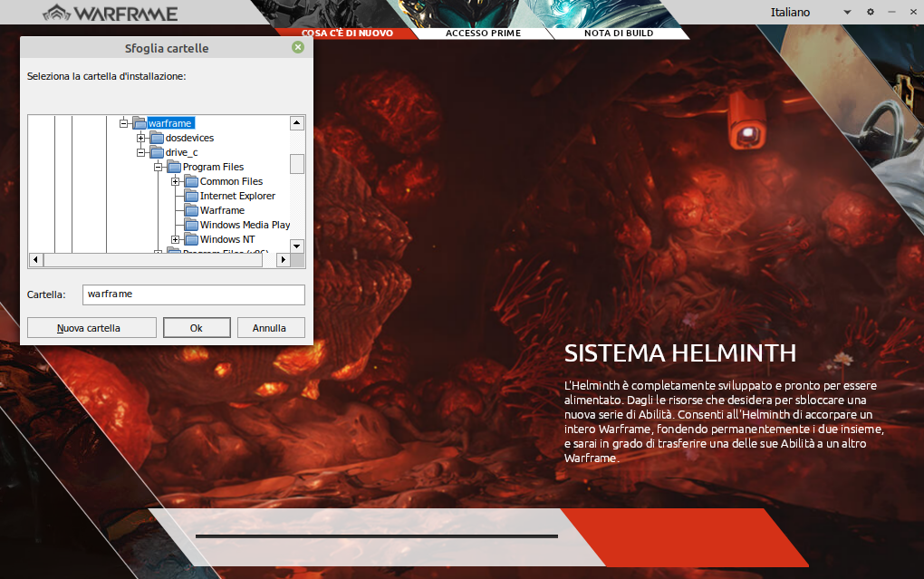Cancel the dialog with Annulla
The height and width of the screenshot is (579, 924).
(271, 328)
